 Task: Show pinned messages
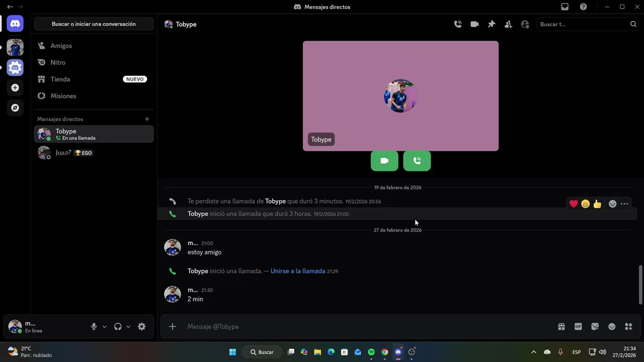492,24
